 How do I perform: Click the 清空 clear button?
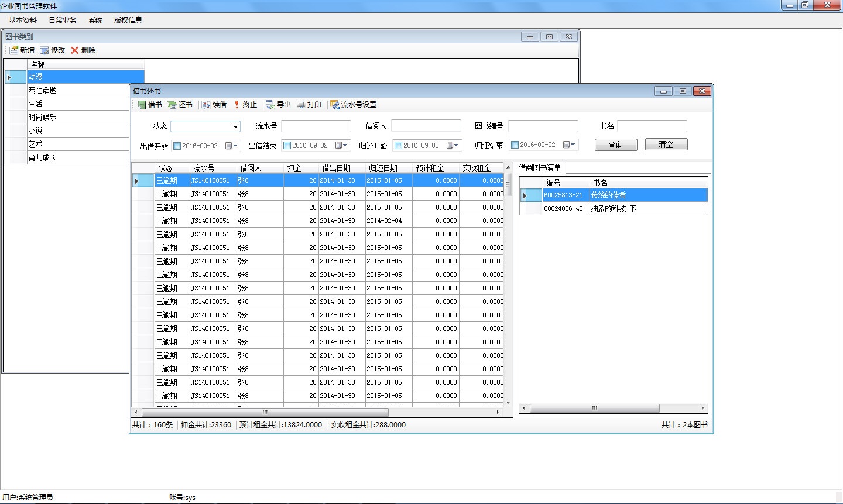pyautogui.click(x=666, y=144)
